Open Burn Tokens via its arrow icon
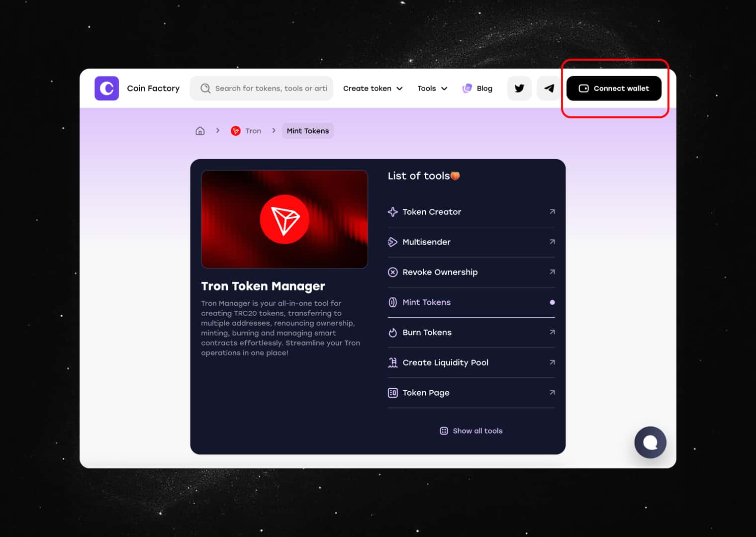The image size is (756, 537). click(x=552, y=332)
